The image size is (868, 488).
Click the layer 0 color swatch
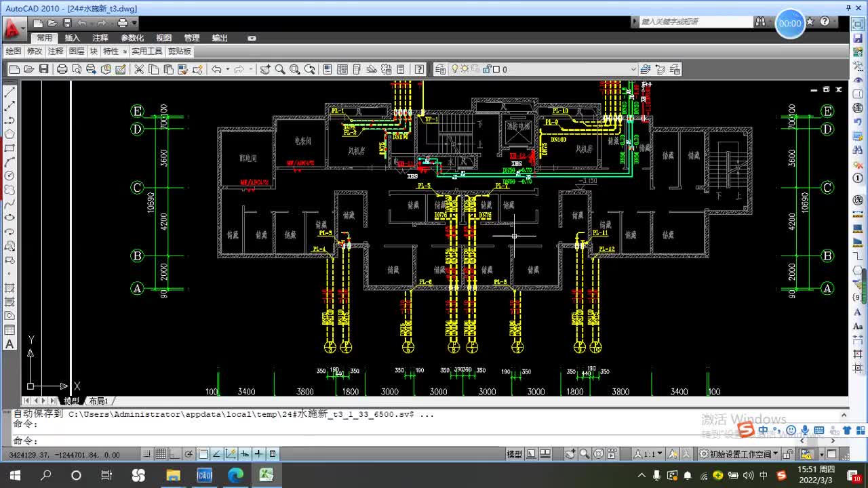[x=496, y=69]
